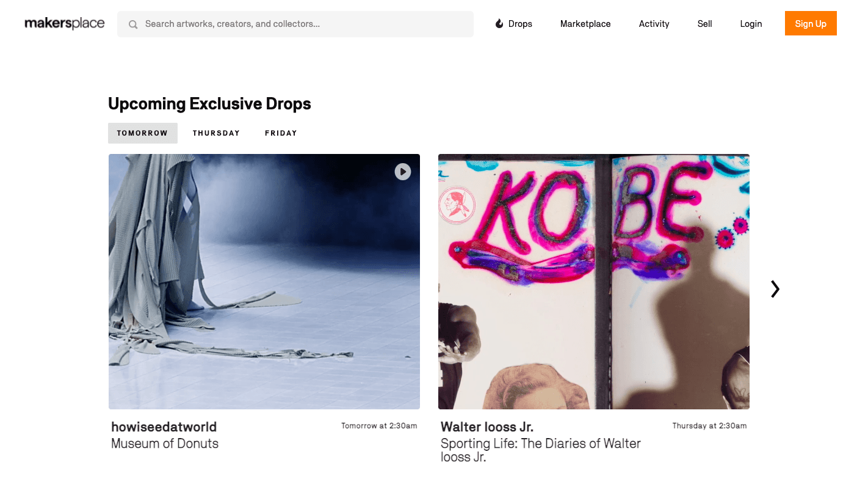Open the Drops menu item

[520, 24]
